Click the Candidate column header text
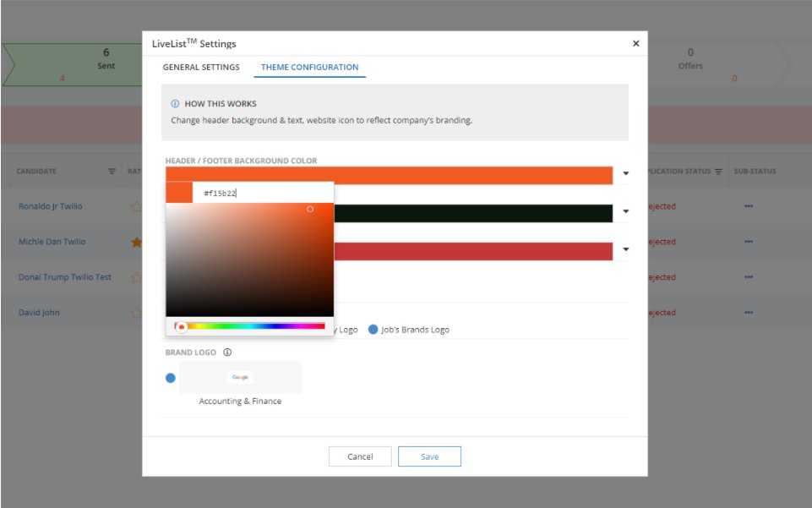 pyautogui.click(x=36, y=172)
